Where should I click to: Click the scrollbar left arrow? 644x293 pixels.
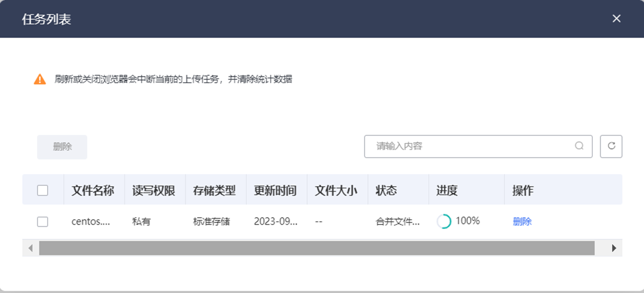coord(30,248)
